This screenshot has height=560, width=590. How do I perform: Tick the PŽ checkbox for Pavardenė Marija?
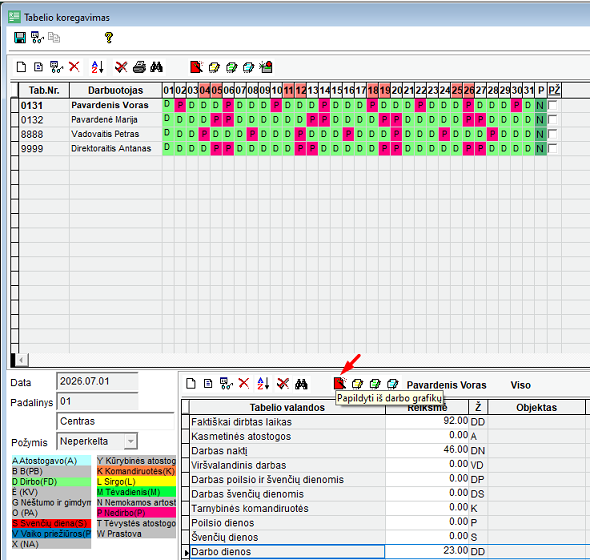pyautogui.click(x=553, y=120)
